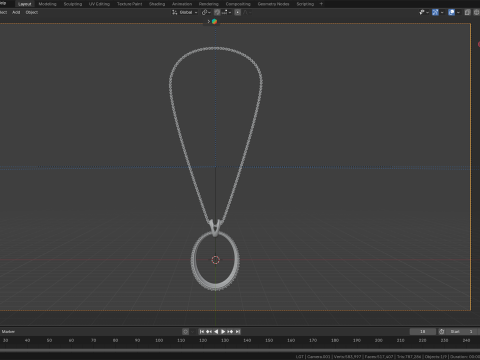Open the Marker menu in timeline
This screenshot has height=360, width=480.
(x=8, y=331)
